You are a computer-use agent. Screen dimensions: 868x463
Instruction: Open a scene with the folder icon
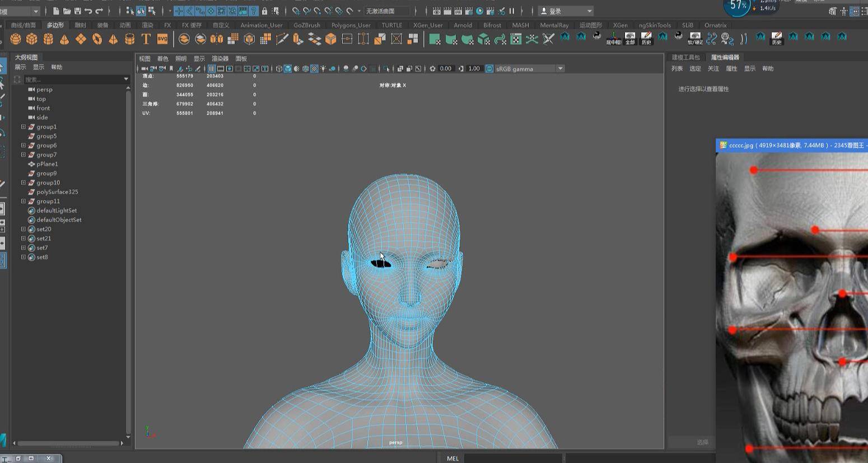tap(67, 11)
